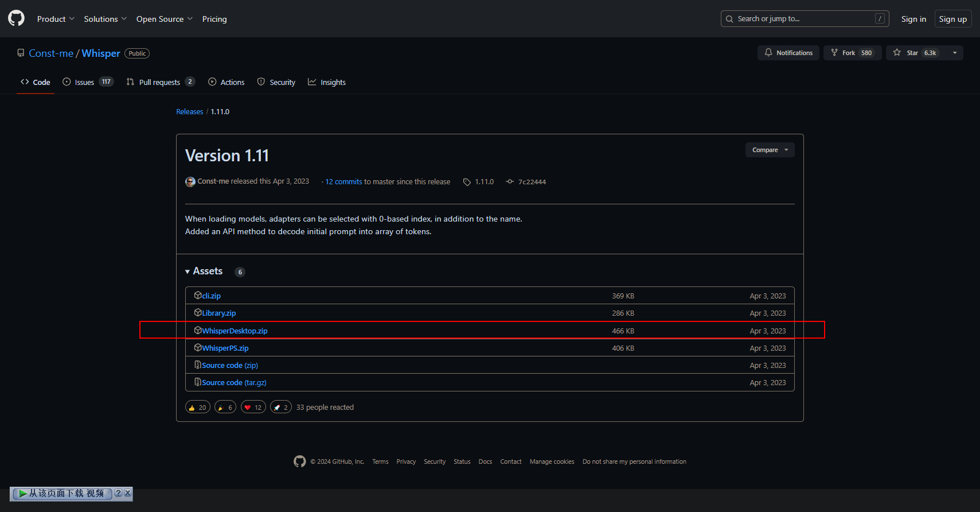980x512 pixels.
Task: Click Do not share my personal information
Action: [x=634, y=462]
